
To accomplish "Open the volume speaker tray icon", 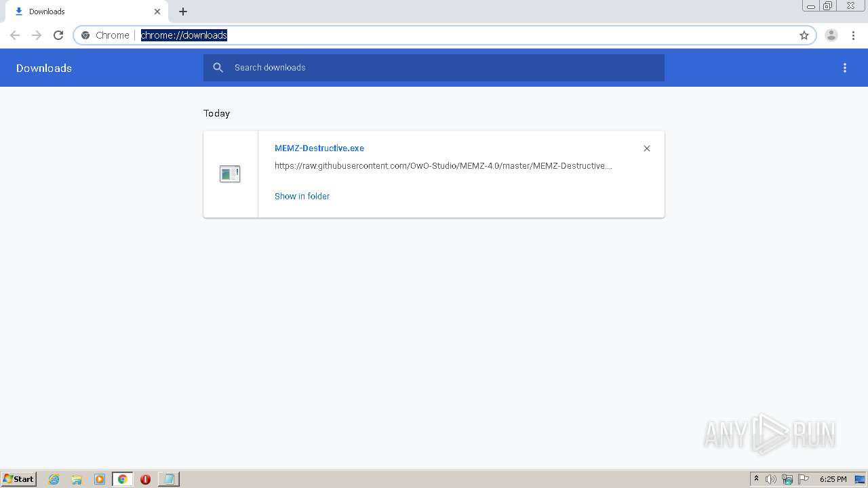I will click(x=771, y=479).
